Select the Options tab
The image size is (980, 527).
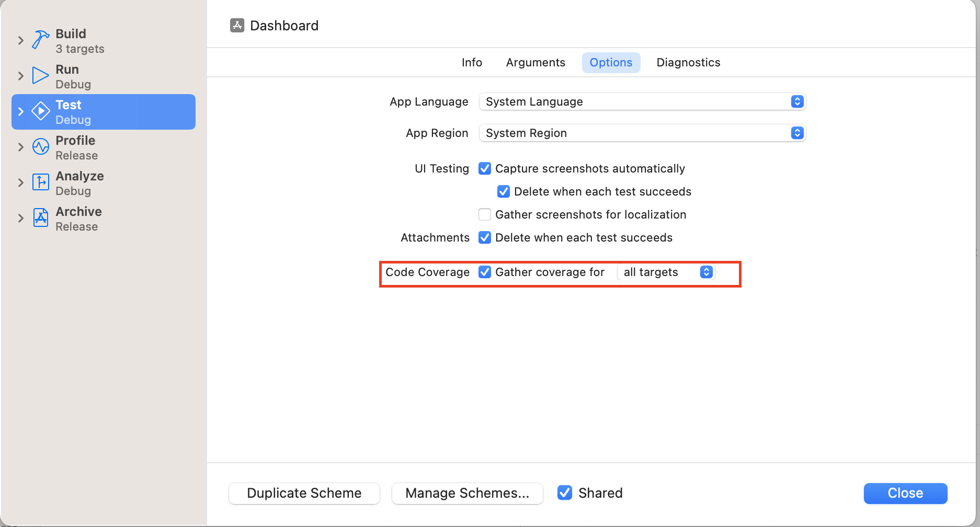click(611, 63)
